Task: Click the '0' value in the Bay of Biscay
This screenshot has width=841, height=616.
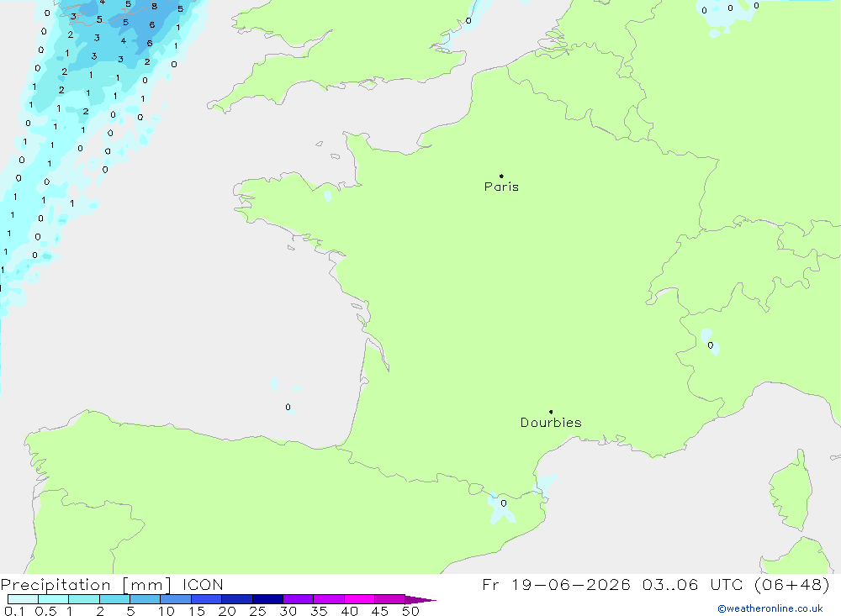Action: (x=288, y=407)
